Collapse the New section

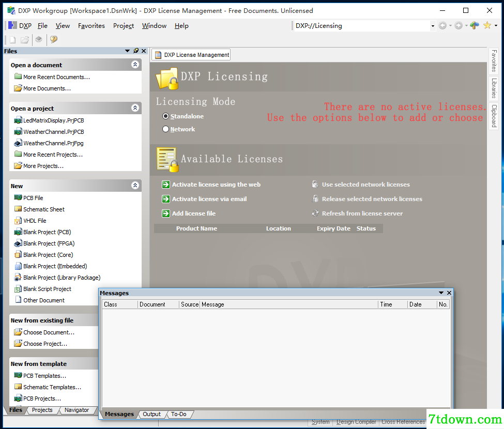coord(135,186)
